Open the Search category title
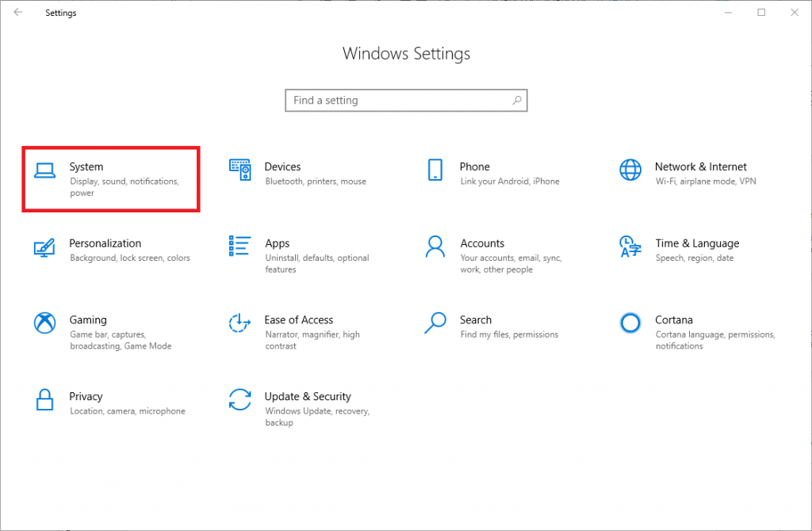 pos(476,320)
